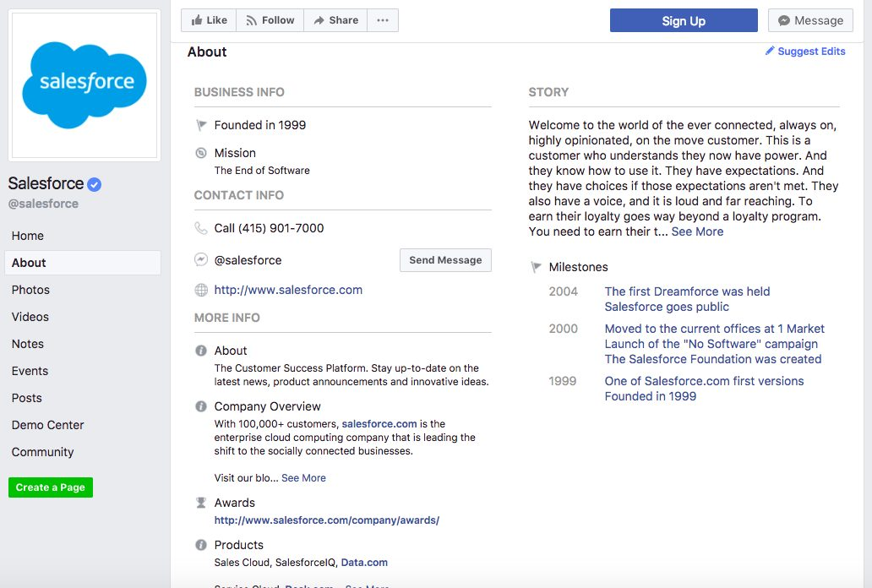Click the @salesforce handle under page name

(43, 204)
